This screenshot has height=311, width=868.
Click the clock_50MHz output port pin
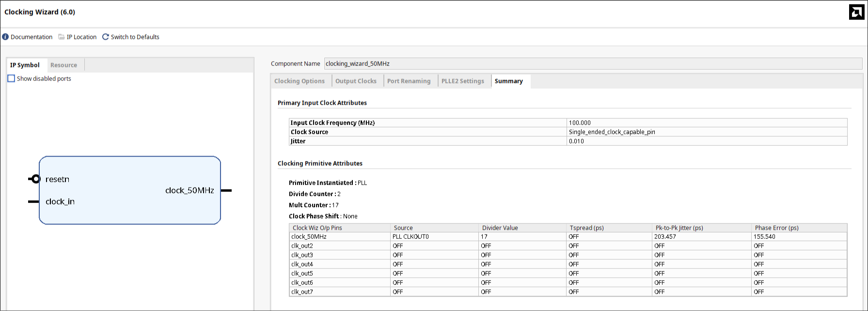pyautogui.click(x=226, y=190)
